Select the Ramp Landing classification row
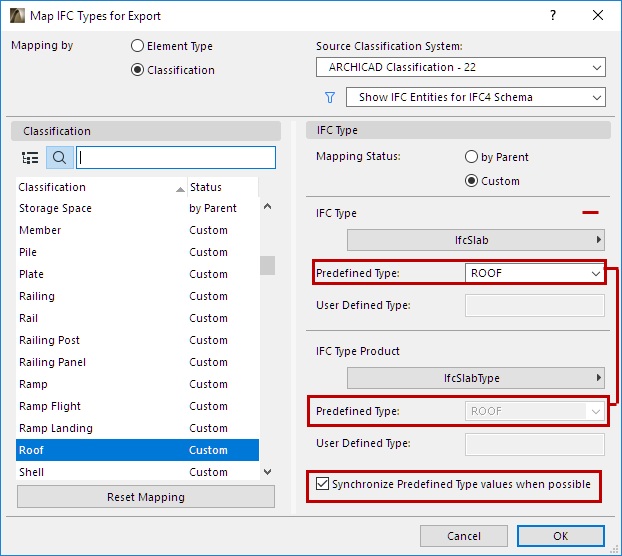The height and width of the screenshot is (556, 622). [137, 428]
